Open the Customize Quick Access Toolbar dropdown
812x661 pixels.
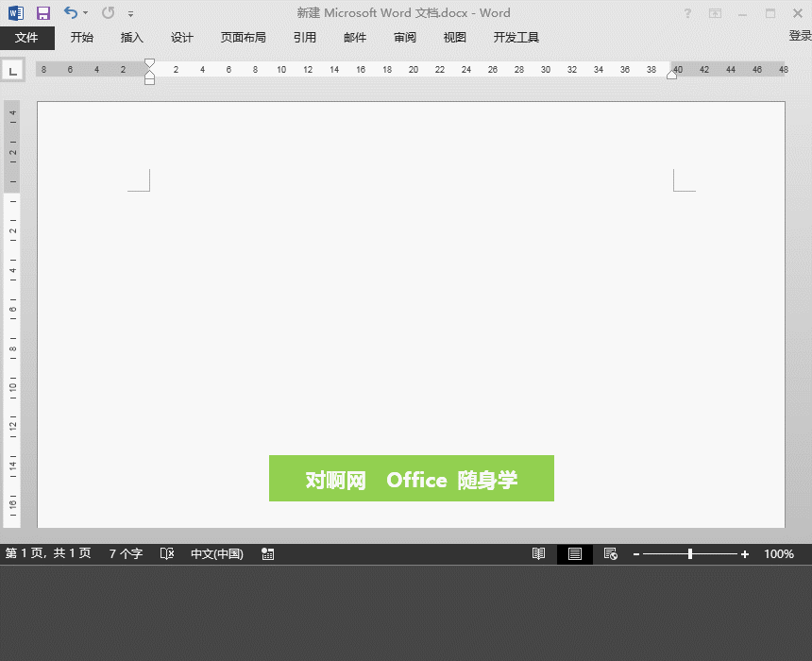pyautogui.click(x=130, y=14)
